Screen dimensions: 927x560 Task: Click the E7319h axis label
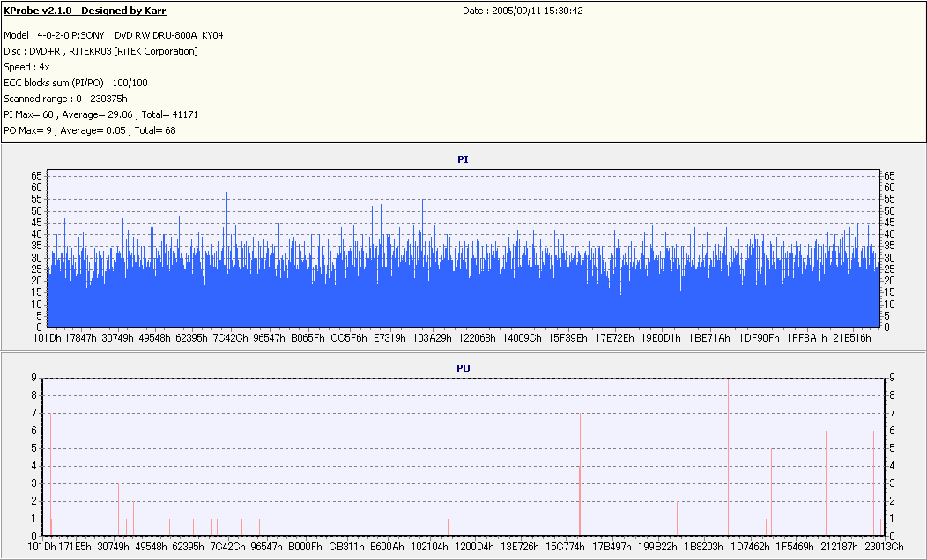pos(389,338)
